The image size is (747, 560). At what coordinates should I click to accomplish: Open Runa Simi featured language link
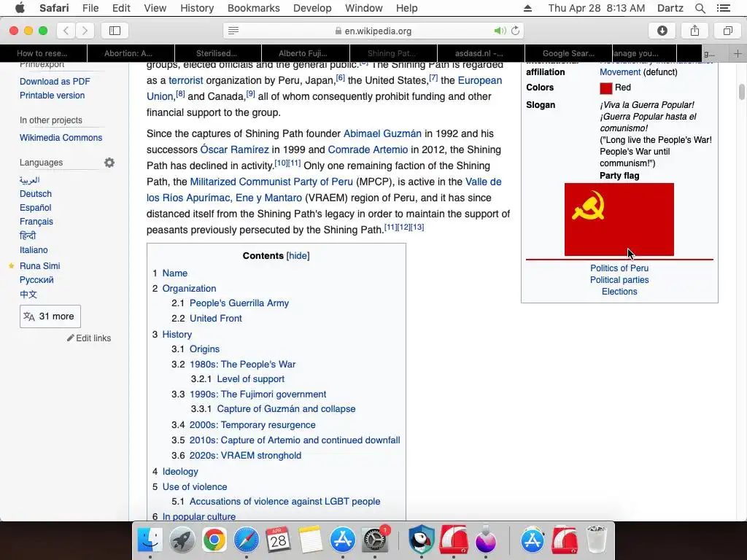39,265
